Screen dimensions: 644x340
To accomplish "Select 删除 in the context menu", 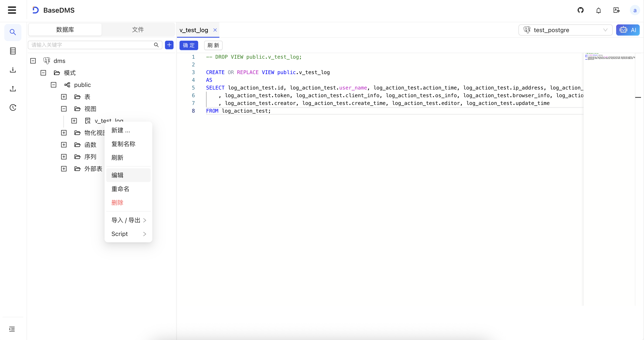I will pos(117,203).
